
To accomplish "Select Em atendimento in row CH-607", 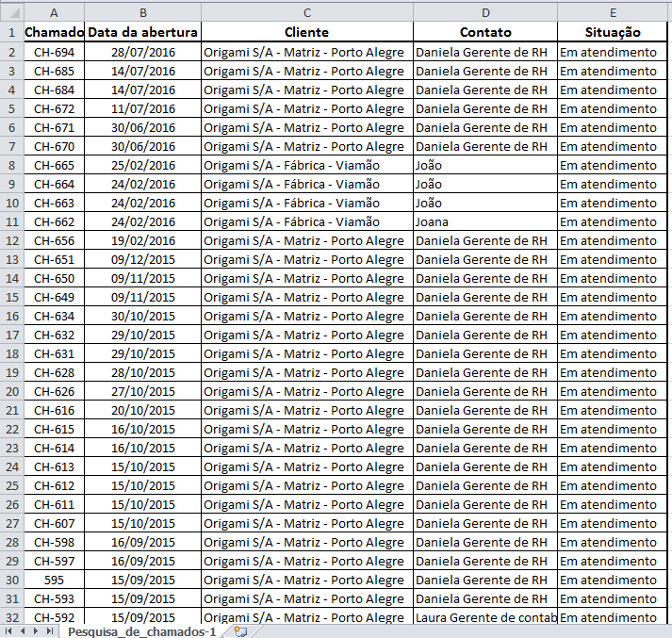I will 613,524.
